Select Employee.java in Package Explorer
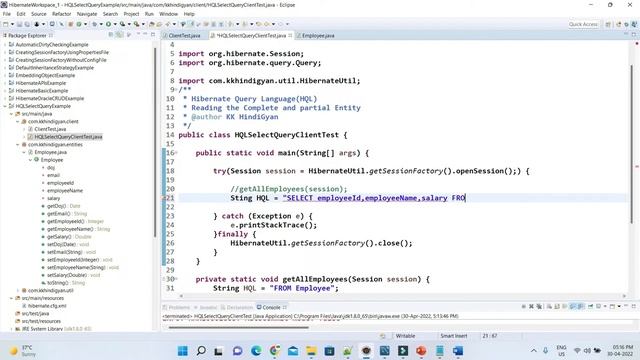 point(50,152)
